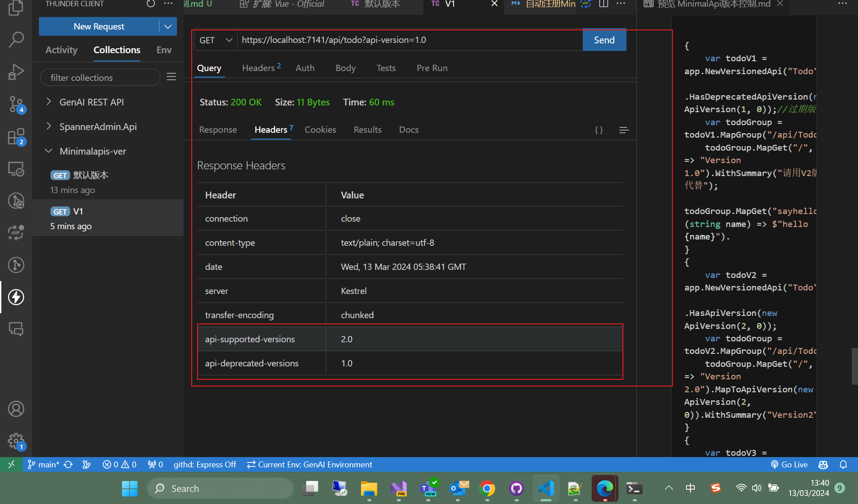Show hidden system tray icons

(x=669, y=488)
